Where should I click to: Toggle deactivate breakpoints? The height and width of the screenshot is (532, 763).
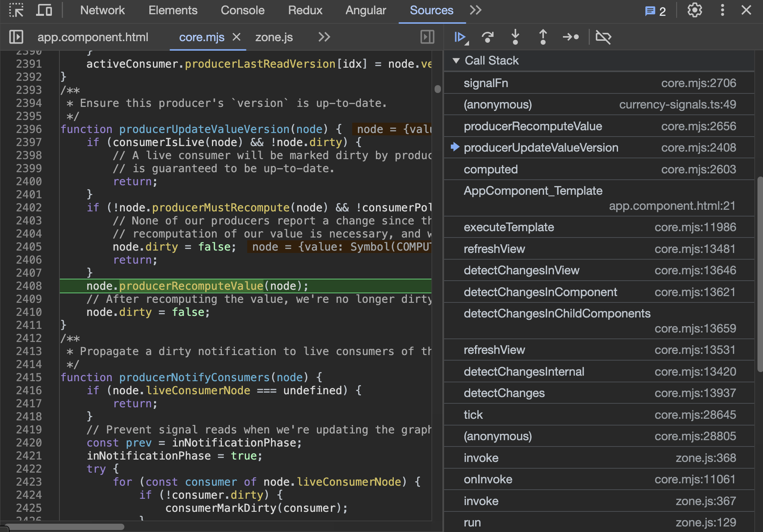(x=603, y=37)
